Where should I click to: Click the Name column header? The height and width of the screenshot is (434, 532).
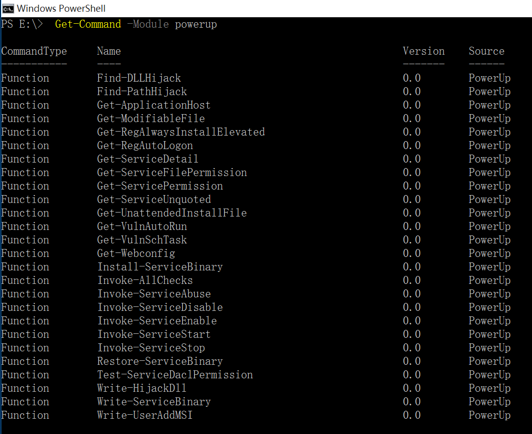click(x=109, y=51)
